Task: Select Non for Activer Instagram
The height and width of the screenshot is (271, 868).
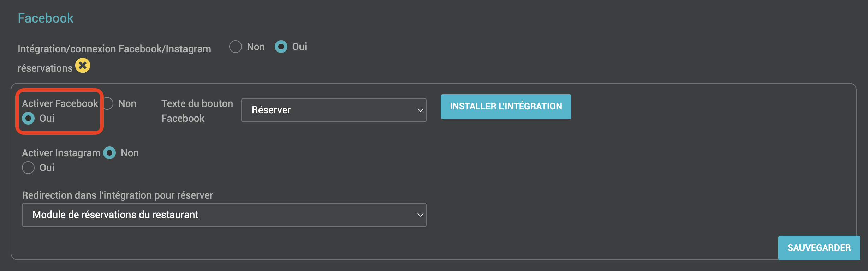Action: point(109,153)
